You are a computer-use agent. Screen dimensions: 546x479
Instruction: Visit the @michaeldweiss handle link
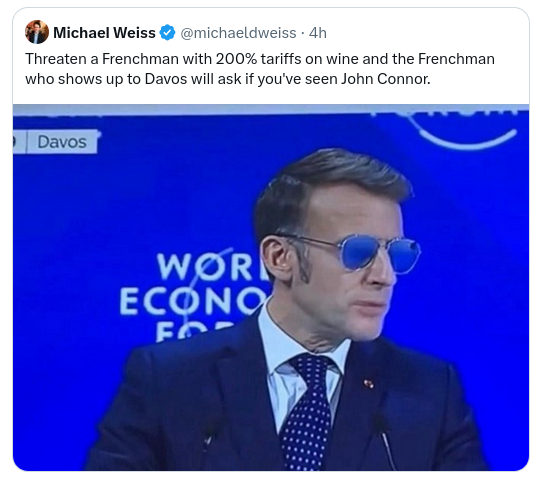[238, 33]
